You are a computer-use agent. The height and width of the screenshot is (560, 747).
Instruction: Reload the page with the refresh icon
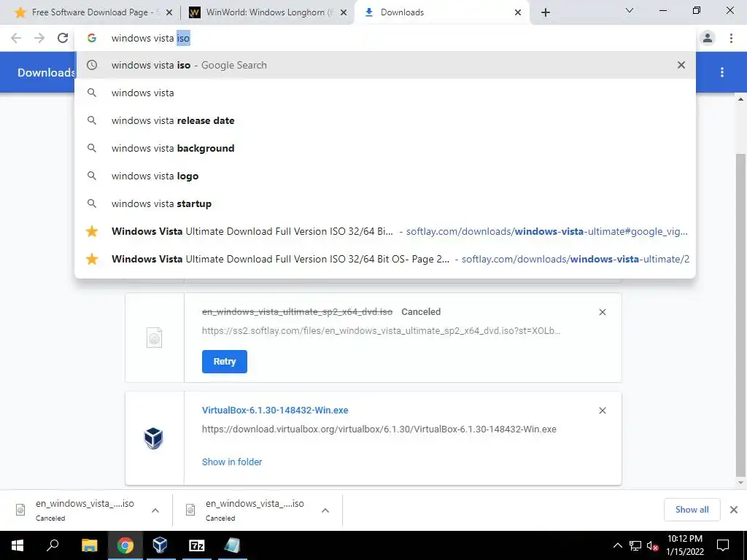(x=63, y=38)
